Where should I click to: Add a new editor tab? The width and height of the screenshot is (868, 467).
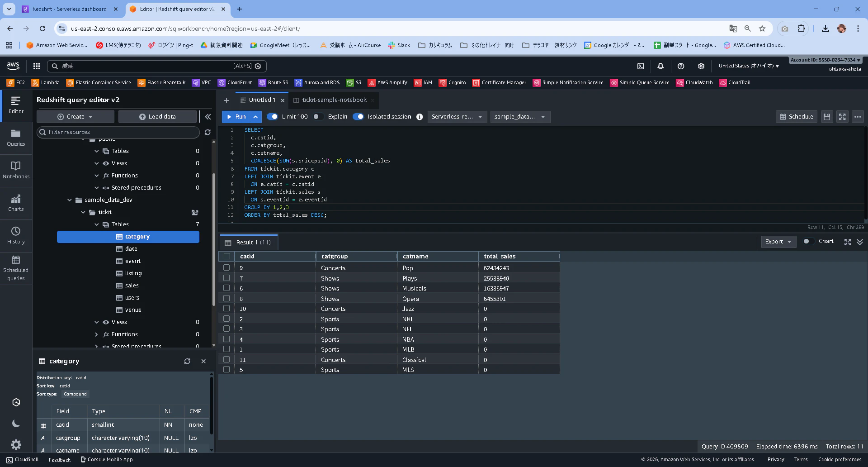point(226,100)
